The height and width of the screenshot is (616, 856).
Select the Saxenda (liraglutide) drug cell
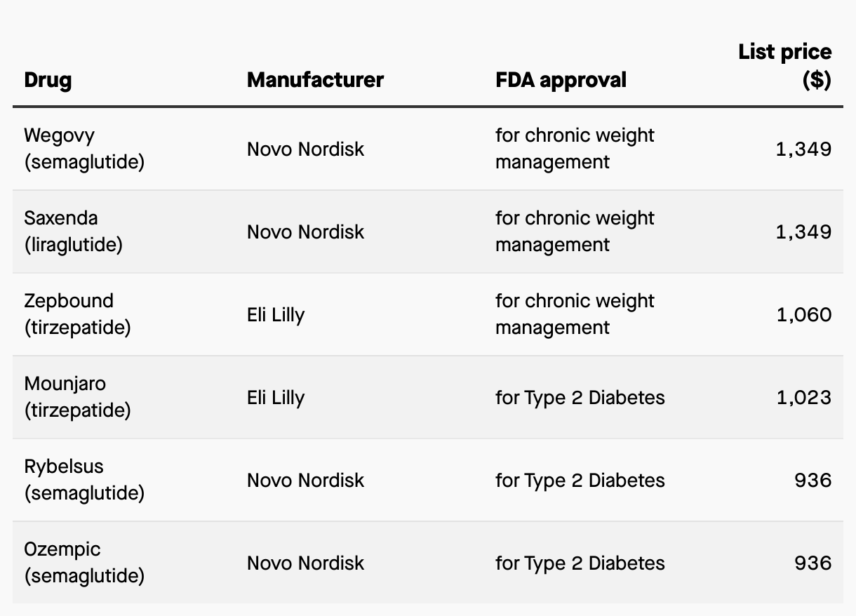(73, 232)
